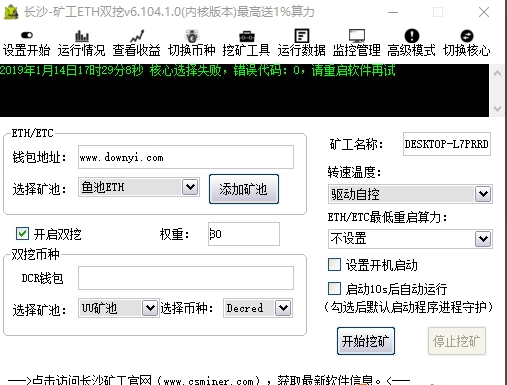The width and height of the screenshot is (507, 385).
Task: Expand the 不设置 restart hashrate dropdown
Action: click(483, 239)
